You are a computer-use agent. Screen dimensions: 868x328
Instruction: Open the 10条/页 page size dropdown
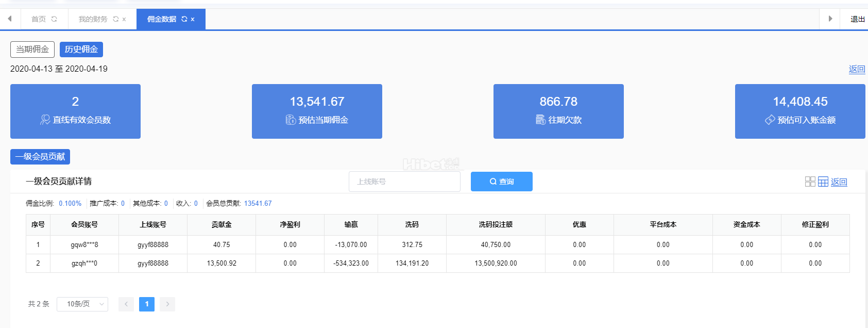coord(82,304)
